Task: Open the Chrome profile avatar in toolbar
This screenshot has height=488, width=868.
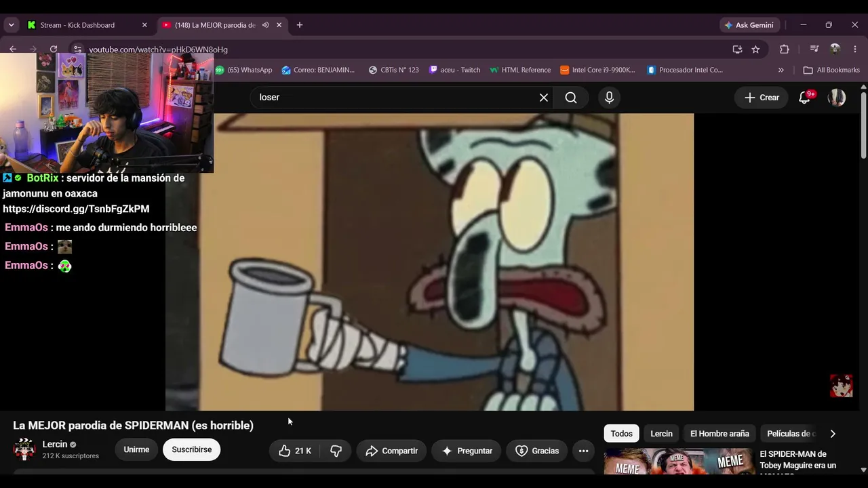Action: coord(835,49)
